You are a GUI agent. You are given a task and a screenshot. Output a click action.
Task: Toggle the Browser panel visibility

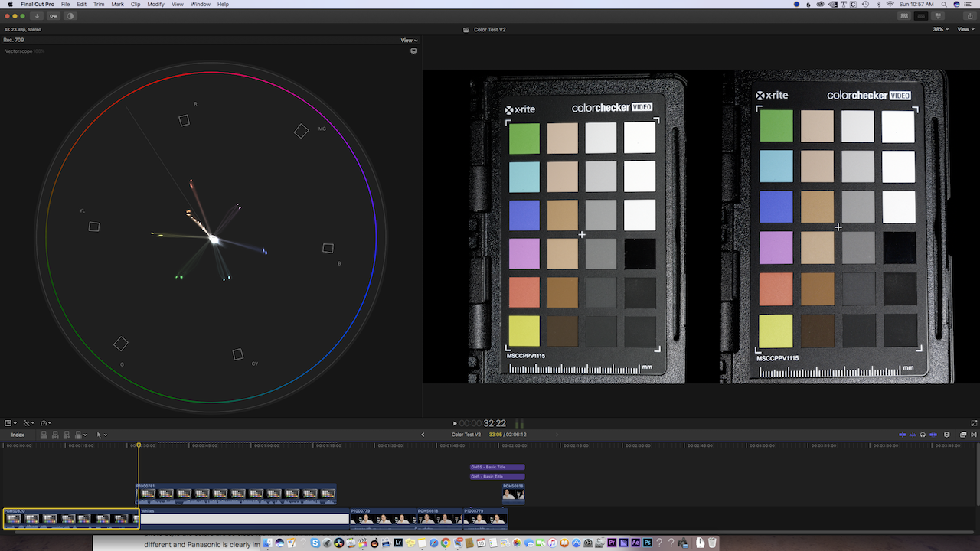point(904,16)
